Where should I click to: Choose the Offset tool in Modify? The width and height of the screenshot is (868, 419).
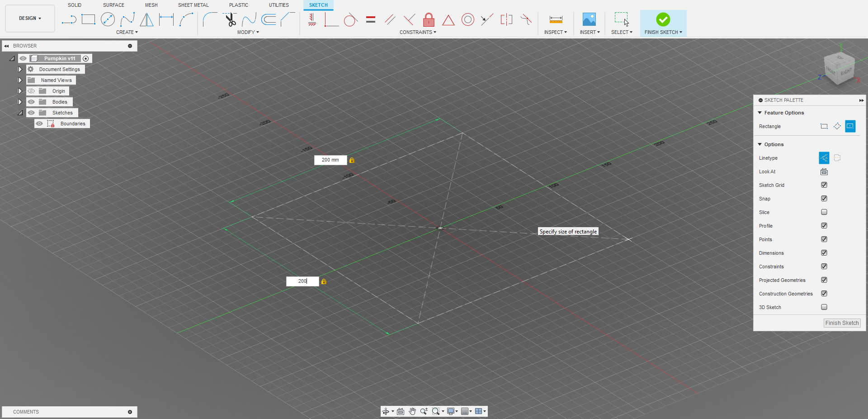pos(269,19)
